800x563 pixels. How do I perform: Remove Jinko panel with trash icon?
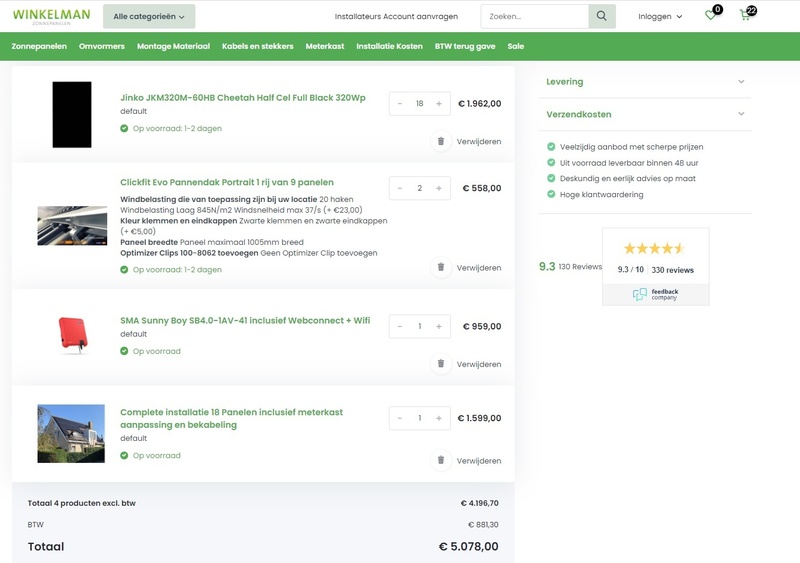(440, 142)
